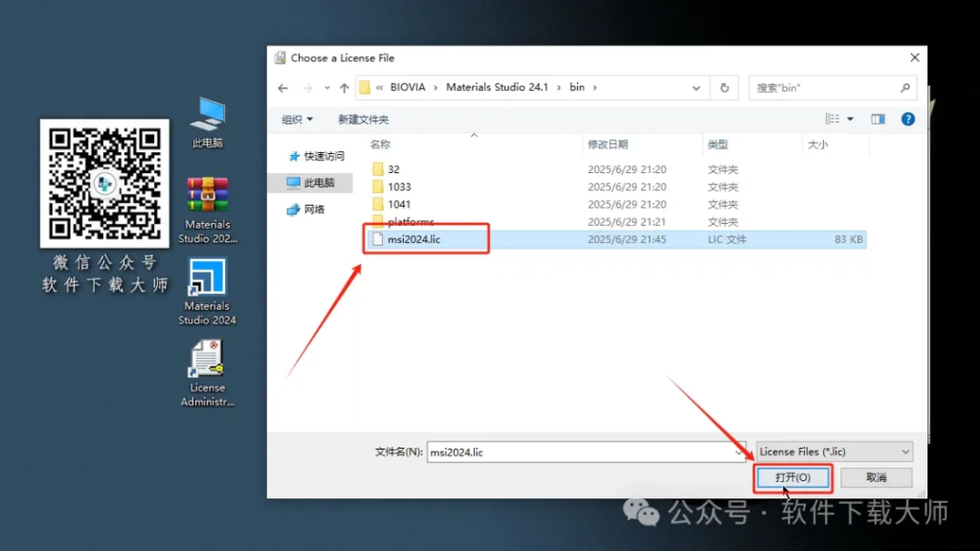Click the back navigation arrow
This screenshot has width=980, height=551.
pyautogui.click(x=282, y=88)
